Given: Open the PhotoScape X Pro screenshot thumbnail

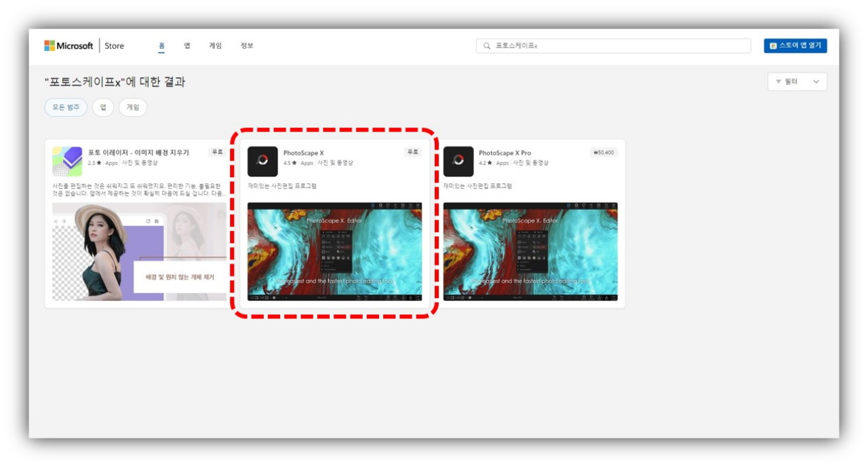Looking at the screenshot, I should 530,251.
